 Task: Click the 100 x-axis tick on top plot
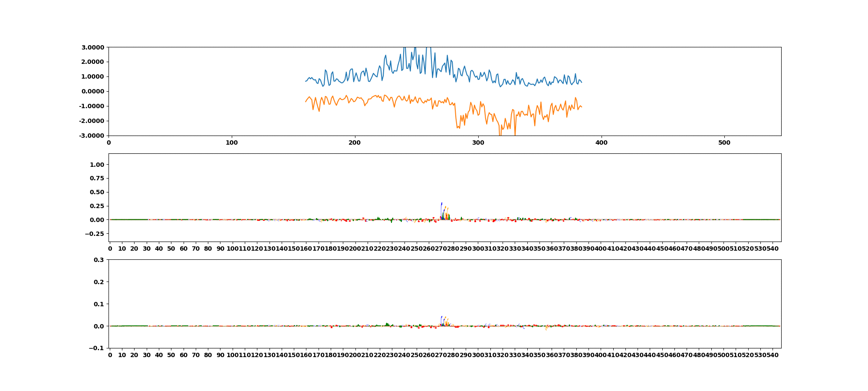232,142
